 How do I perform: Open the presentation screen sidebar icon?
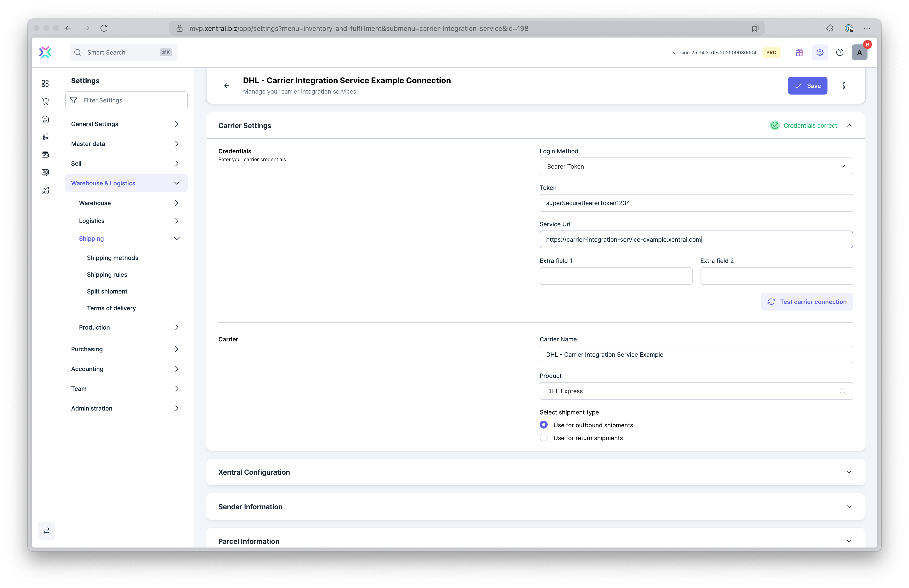45,172
